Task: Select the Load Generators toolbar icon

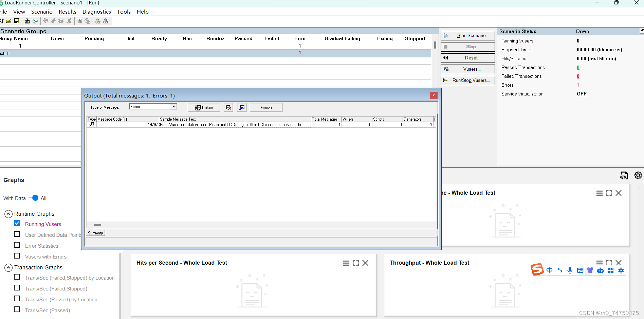Action: (27, 21)
